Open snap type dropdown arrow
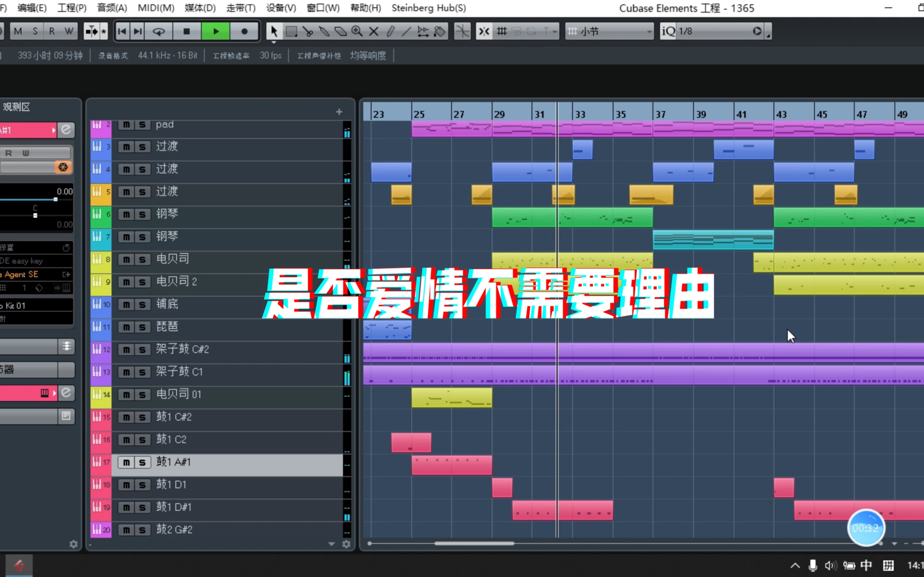This screenshot has width=924, height=577. 554,32
